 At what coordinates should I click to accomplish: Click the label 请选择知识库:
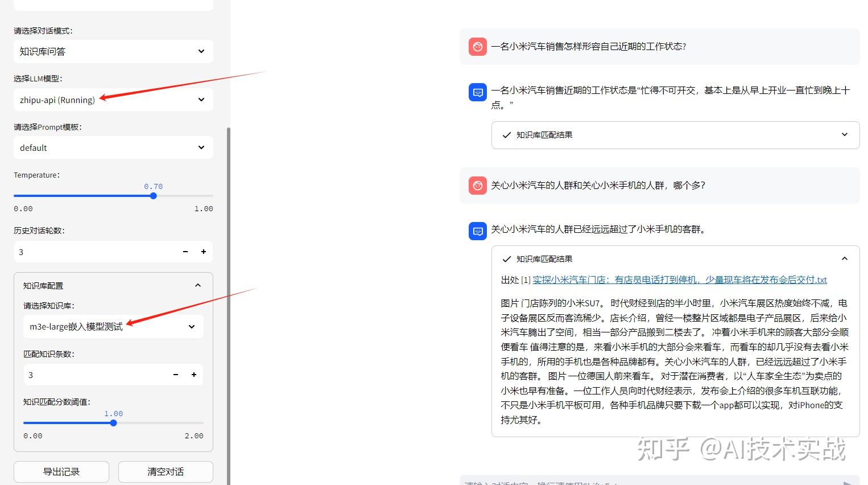(x=49, y=306)
